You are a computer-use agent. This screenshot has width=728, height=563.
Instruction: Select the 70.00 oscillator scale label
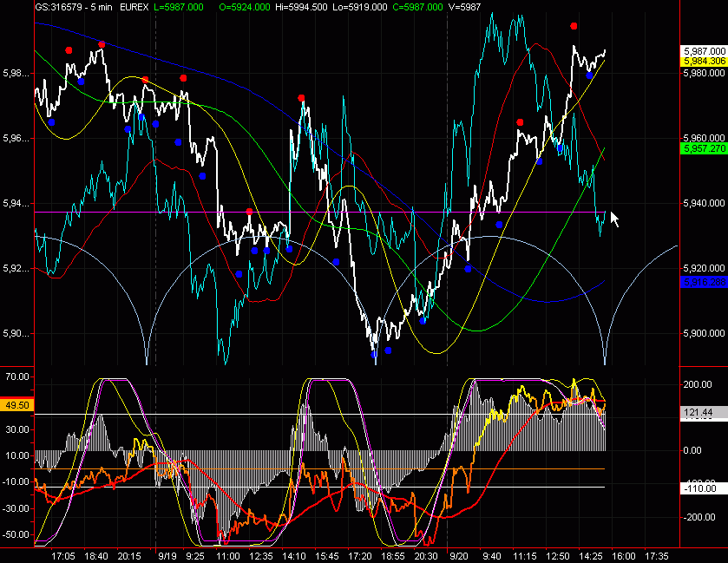[17, 376]
